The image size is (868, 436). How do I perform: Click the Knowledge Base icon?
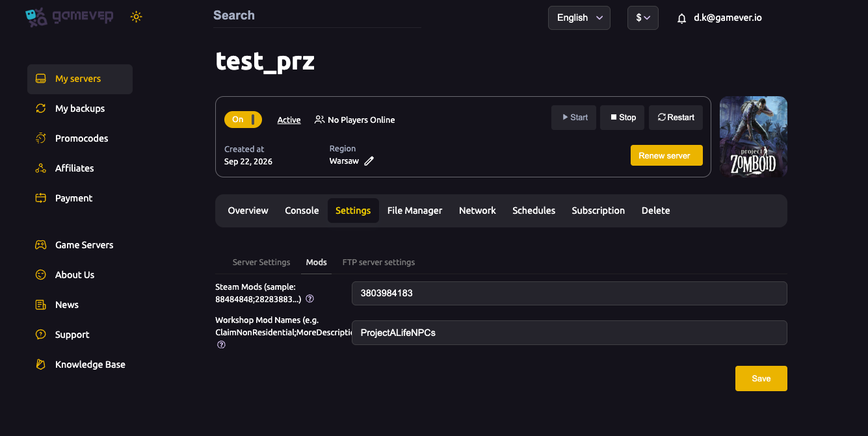tap(41, 365)
